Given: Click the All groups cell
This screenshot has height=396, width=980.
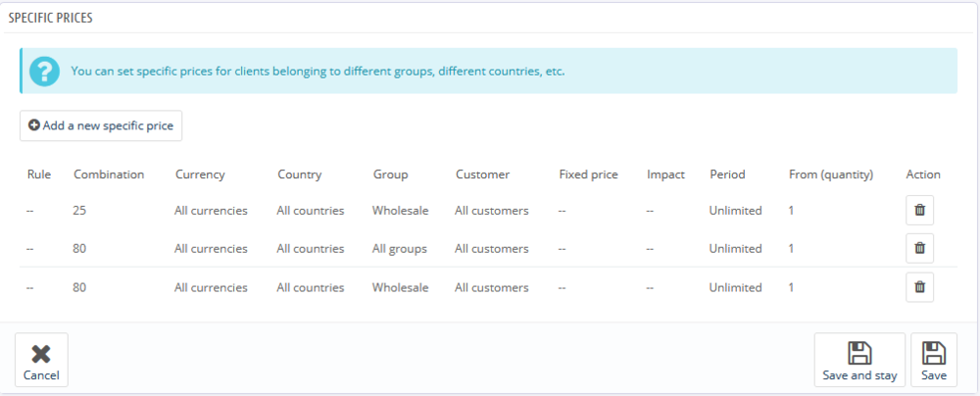Looking at the screenshot, I should [x=399, y=249].
